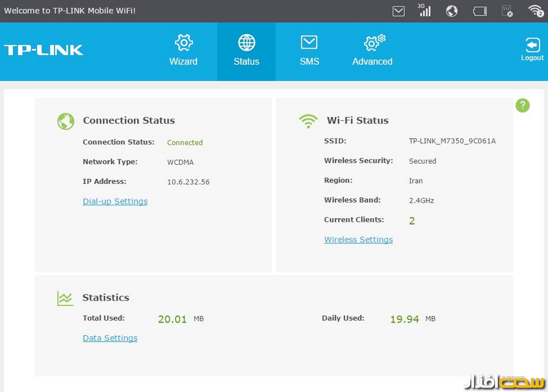Click the Connection Status section heading
Viewport: 548px width, 392px height.
click(x=128, y=120)
